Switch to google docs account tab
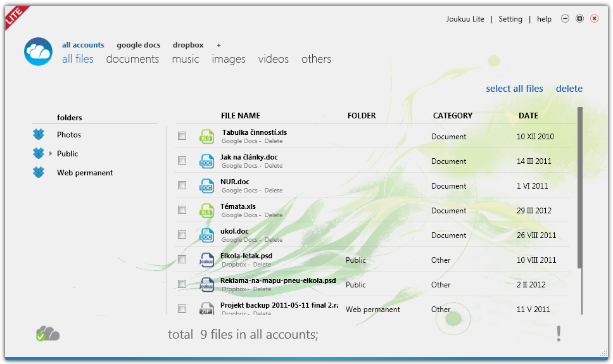This screenshot has width=613, height=364. coord(139,45)
